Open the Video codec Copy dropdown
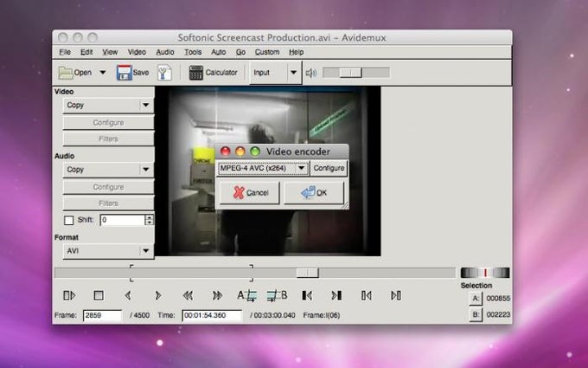 click(108, 105)
